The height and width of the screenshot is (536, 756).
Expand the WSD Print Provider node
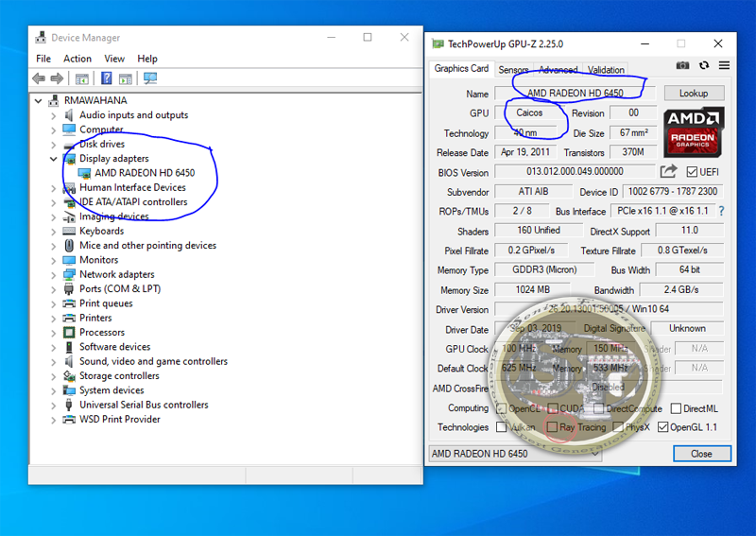coord(54,420)
